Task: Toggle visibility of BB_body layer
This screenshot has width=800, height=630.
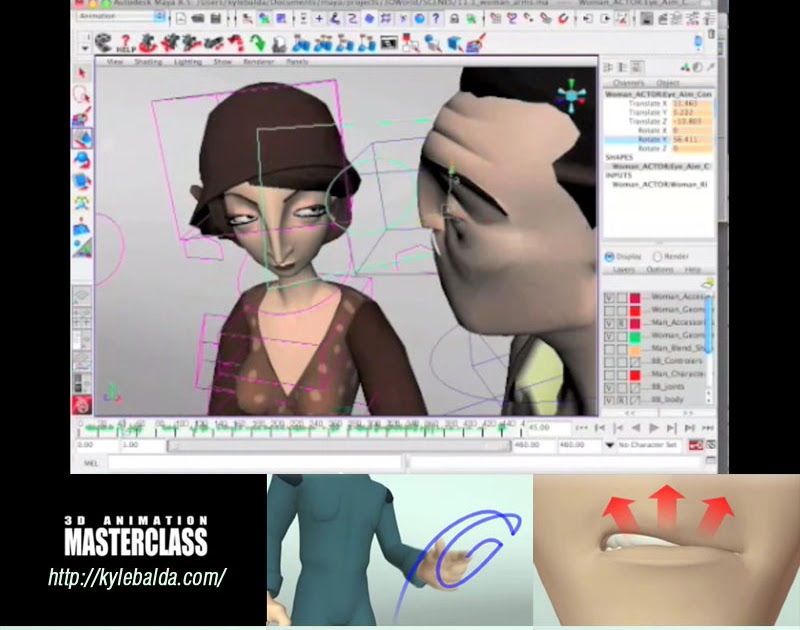Action: click(609, 400)
